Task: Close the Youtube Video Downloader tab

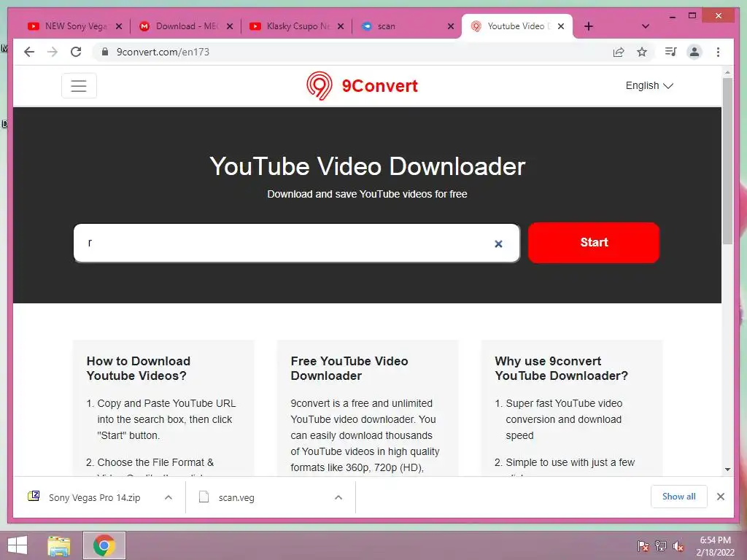Action: [x=561, y=26]
